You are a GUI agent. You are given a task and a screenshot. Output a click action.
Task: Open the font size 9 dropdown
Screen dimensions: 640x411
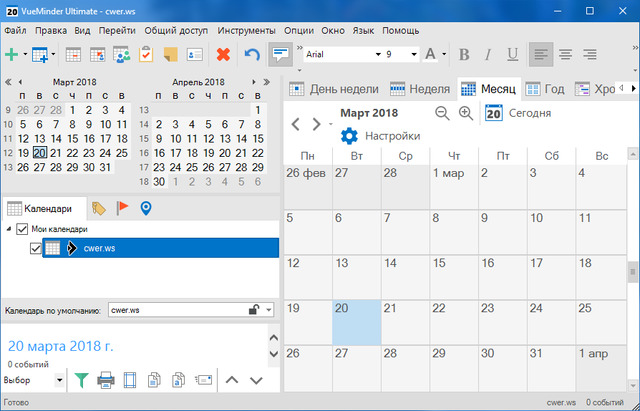pos(414,54)
